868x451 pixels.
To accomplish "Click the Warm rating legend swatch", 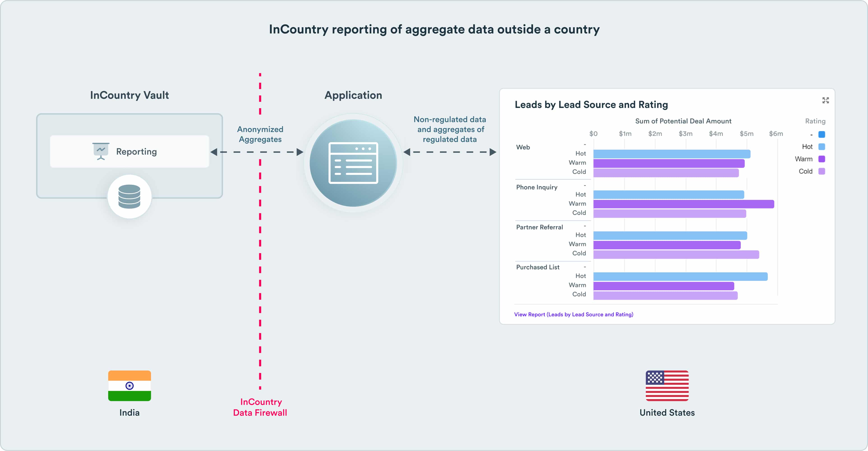I will pyautogui.click(x=822, y=159).
